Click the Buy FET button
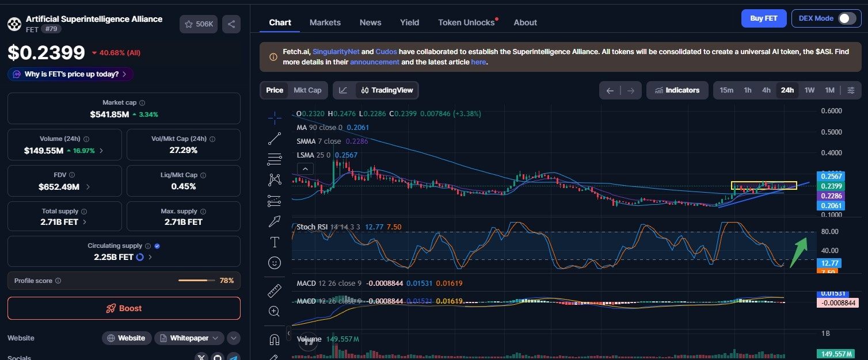868x360 pixels. click(764, 18)
